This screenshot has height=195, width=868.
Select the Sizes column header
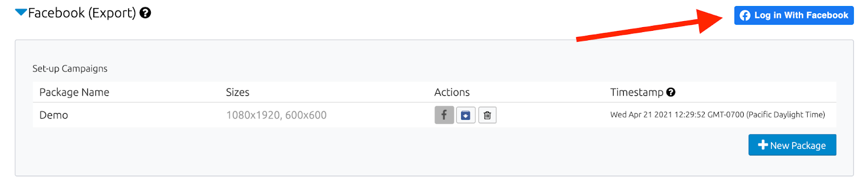point(238,92)
